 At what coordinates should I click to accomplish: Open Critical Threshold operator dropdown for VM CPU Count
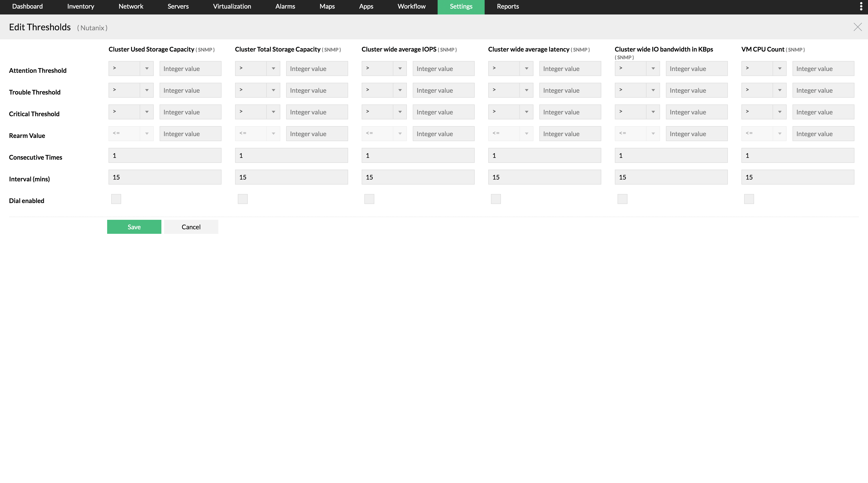(764, 112)
